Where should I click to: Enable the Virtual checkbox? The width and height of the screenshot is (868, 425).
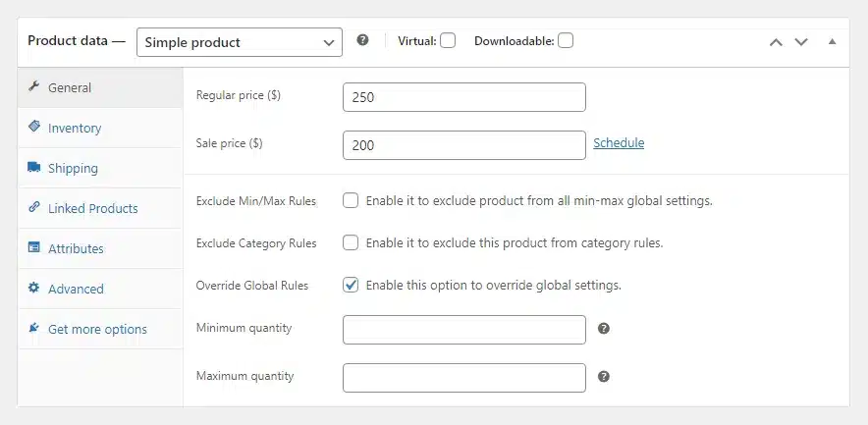(x=448, y=41)
